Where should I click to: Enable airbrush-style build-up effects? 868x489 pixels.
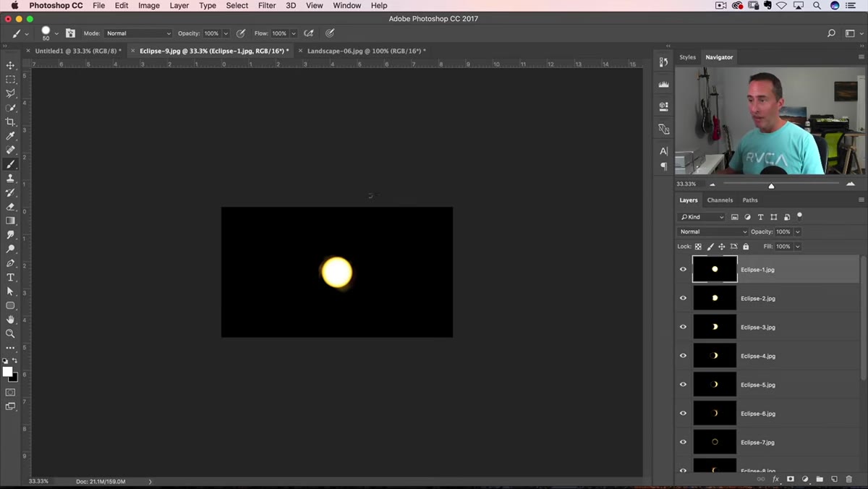click(x=309, y=33)
